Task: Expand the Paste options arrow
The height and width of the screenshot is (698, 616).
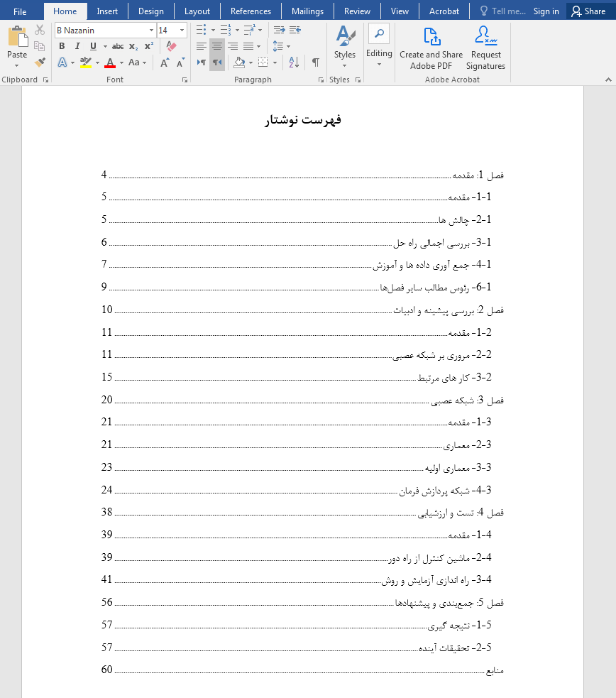Action: pyautogui.click(x=17, y=65)
